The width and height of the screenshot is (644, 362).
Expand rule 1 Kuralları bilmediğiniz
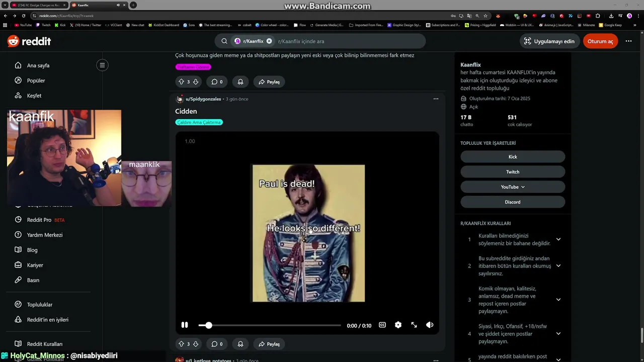pyautogui.click(x=558, y=239)
